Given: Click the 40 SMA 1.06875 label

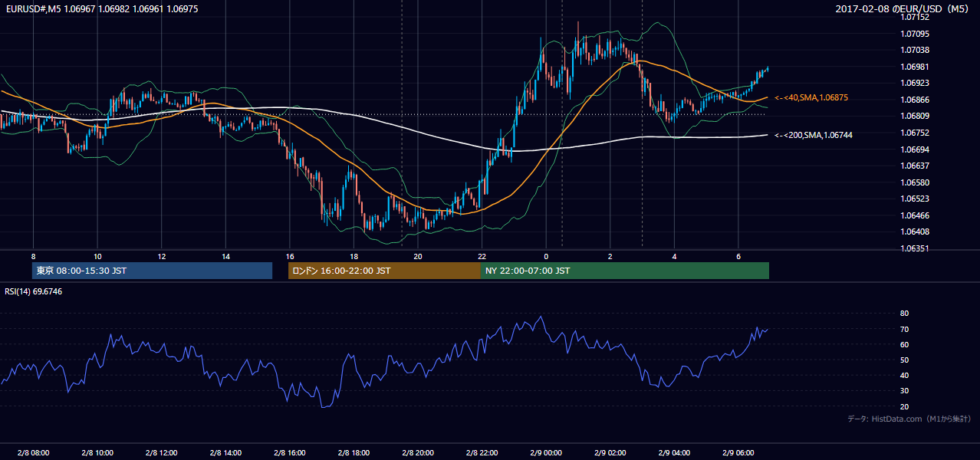Looking at the screenshot, I should tap(811, 98).
